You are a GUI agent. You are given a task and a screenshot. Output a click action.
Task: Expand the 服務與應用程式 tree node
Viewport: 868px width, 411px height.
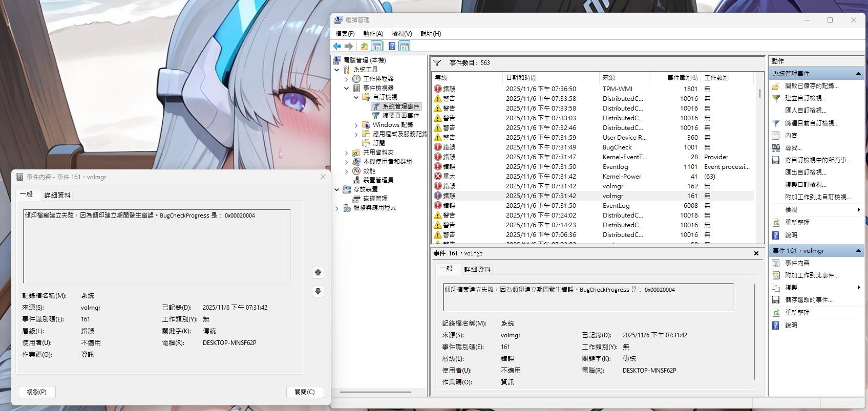click(x=337, y=208)
